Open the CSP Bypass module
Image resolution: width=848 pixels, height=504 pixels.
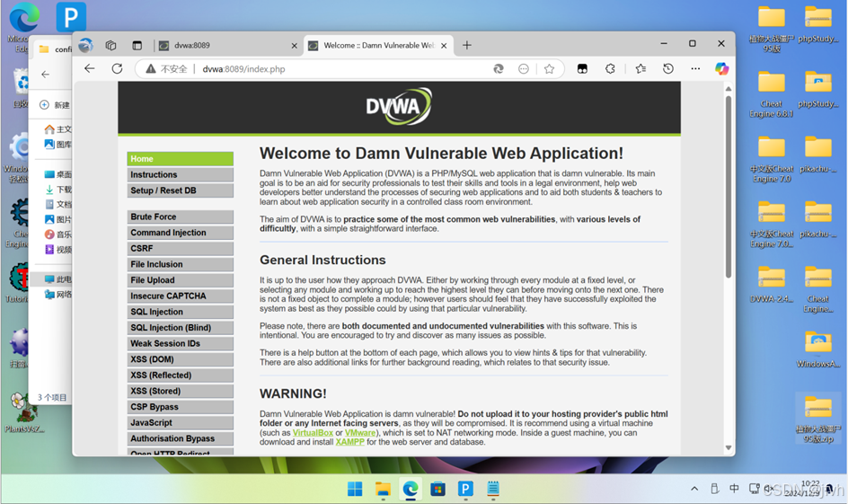180,407
